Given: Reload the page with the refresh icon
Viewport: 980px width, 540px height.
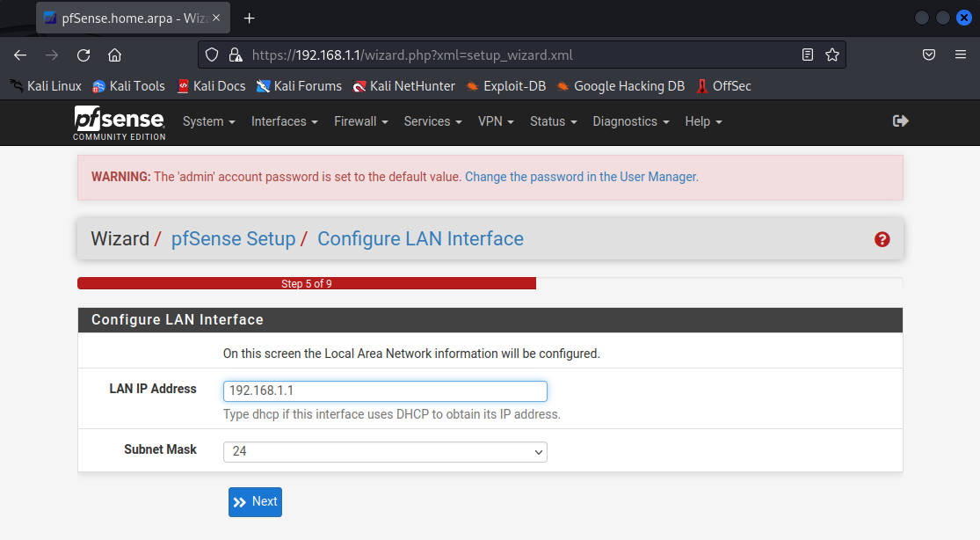Looking at the screenshot, I should 83,55.
